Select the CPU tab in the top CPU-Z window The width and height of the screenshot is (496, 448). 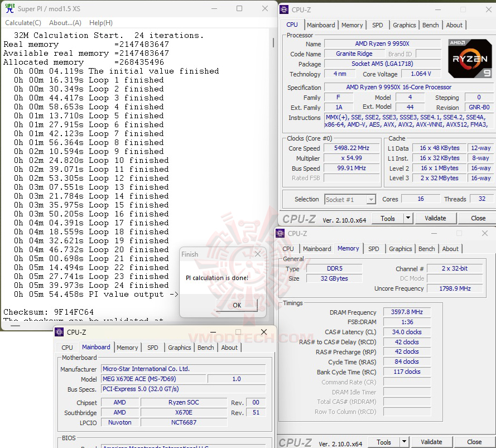point(292,25)
